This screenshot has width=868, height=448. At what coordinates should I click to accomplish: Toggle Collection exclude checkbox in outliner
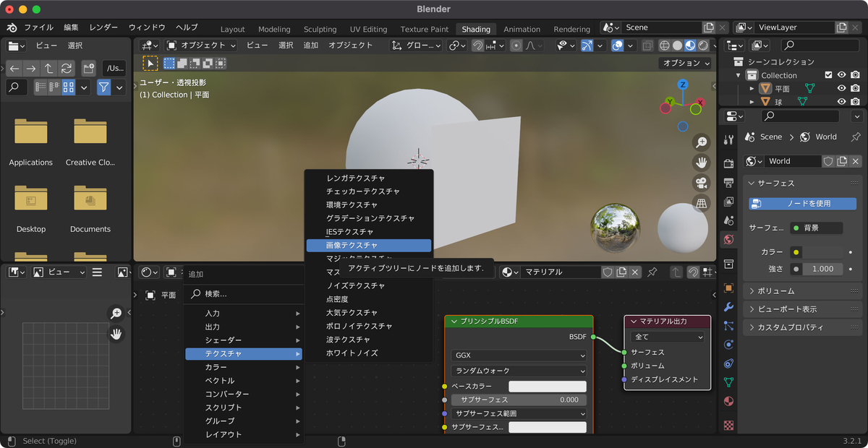[x=829, y=75]
